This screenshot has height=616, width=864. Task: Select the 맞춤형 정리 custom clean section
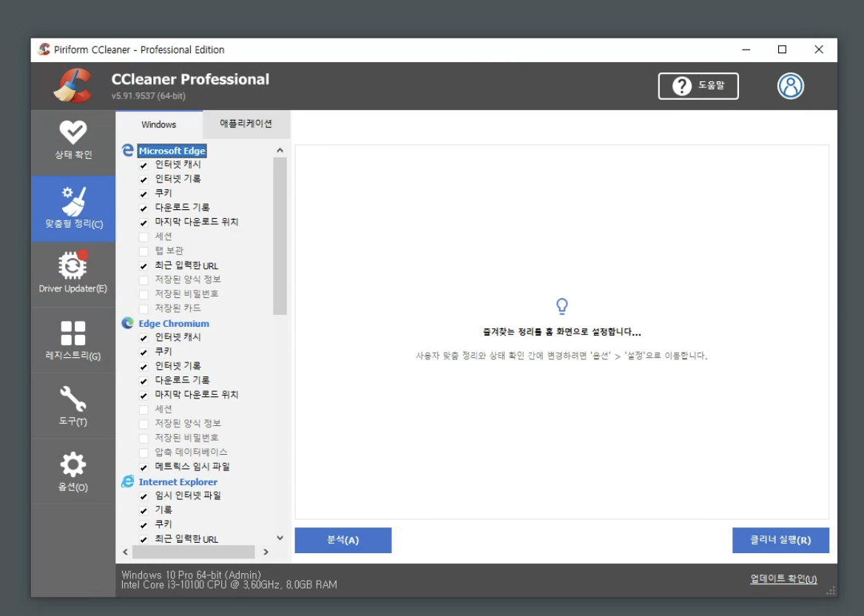tap(73, 209)
